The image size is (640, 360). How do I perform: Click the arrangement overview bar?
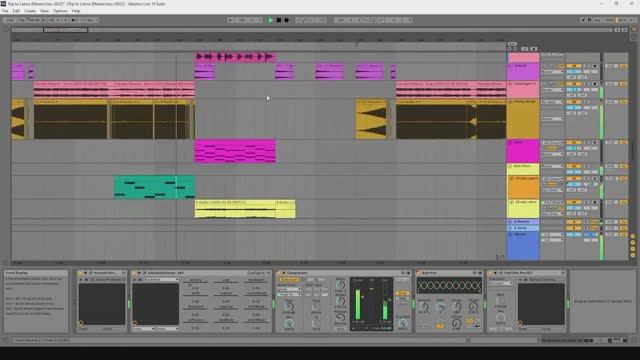(x=312, y=30)
